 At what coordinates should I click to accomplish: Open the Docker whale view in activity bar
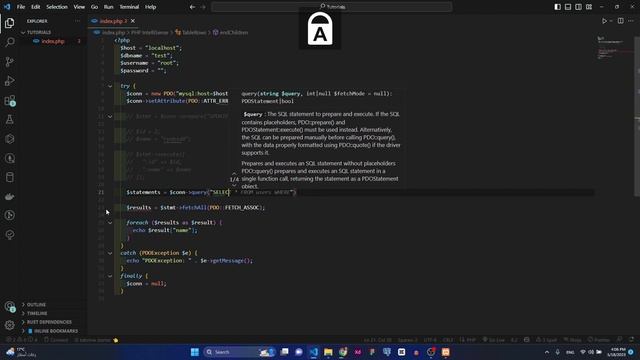pyautogui.click(x=9, y=197)
